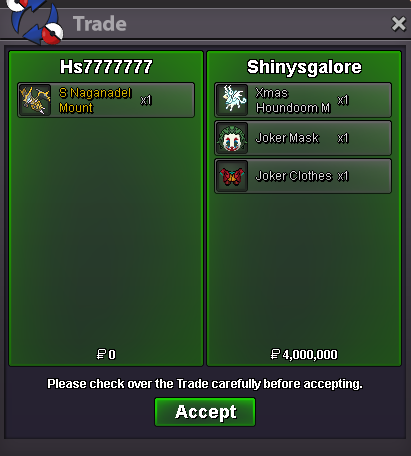Click the Hs7777777 player name
This screenshot has width=411, height=456.
point(106,67)
